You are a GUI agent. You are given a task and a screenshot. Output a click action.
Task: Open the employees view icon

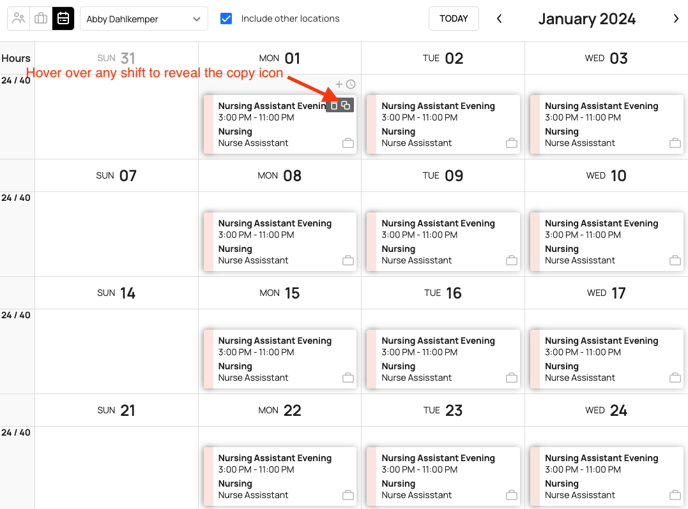click(x=18, y=18)
